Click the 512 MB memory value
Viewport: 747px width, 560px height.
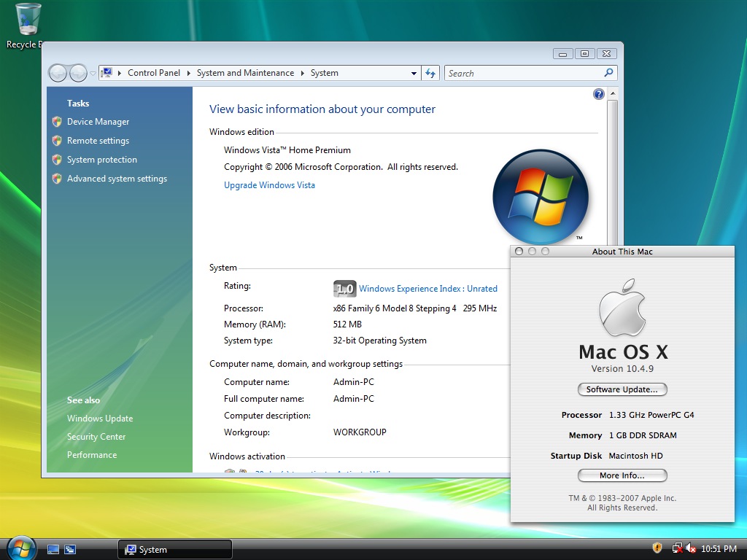coord(347,324)
